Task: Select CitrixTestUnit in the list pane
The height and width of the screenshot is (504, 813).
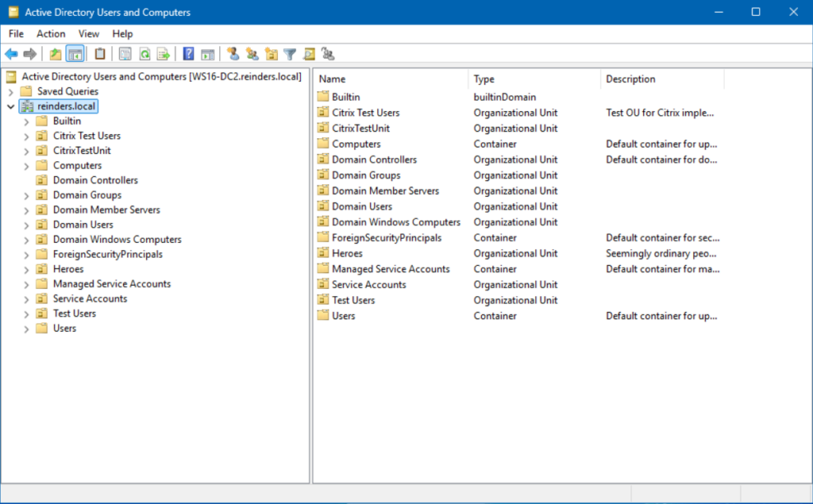Action: pos(361,128)
